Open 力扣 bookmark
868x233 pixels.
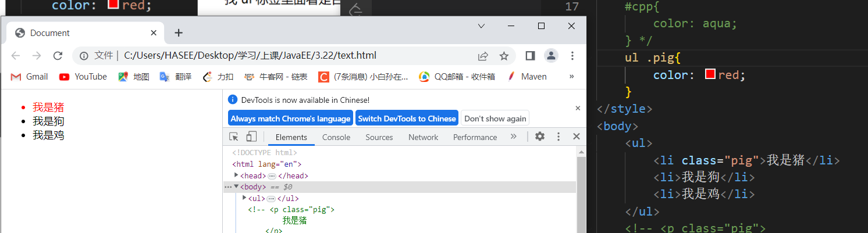(x=218, y=76)
